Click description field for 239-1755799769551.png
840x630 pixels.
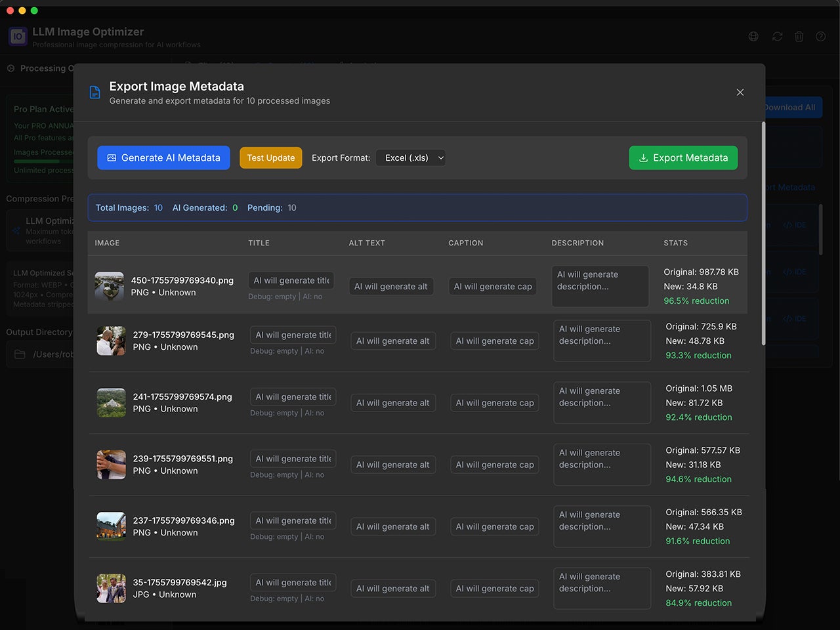[602, 465]
